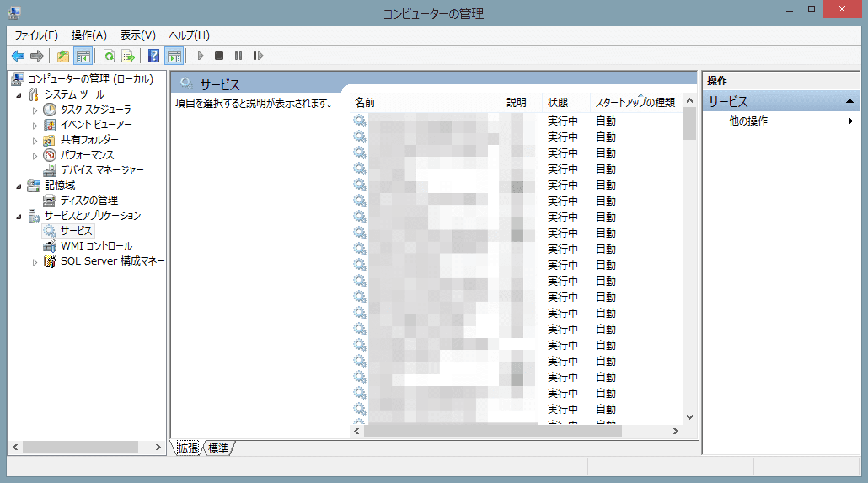
Task: Start the selected service with the play icon
Action: (201, 55)
